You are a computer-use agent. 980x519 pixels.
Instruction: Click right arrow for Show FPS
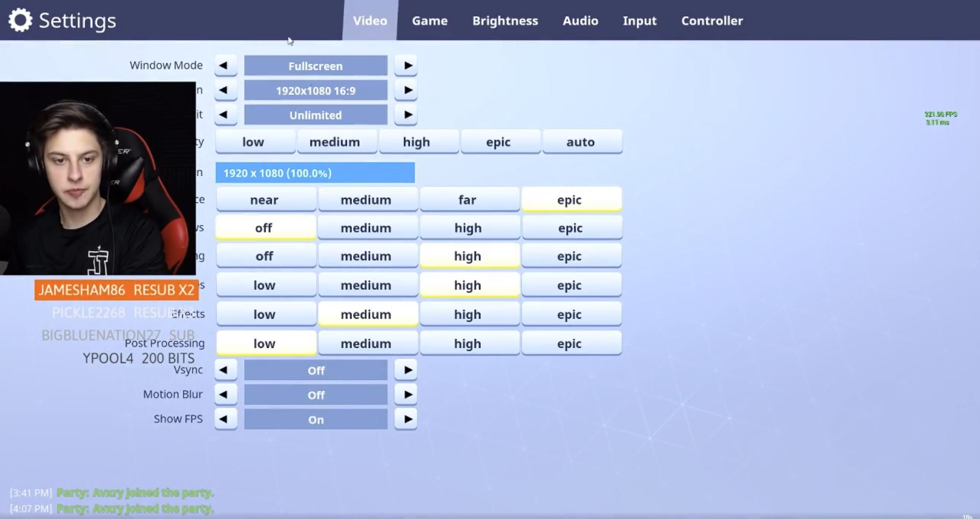[406, 419]
